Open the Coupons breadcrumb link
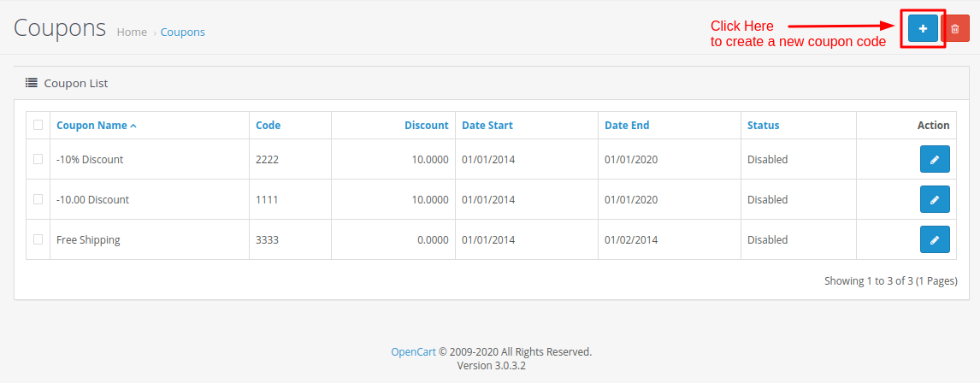Viewport: 980px width, 383px height. point(182,32)
